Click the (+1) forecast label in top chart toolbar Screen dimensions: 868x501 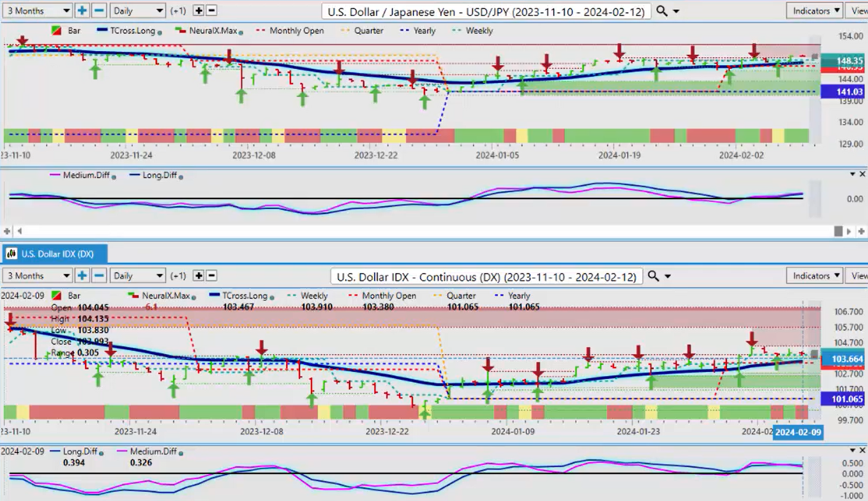click(178, 11)
